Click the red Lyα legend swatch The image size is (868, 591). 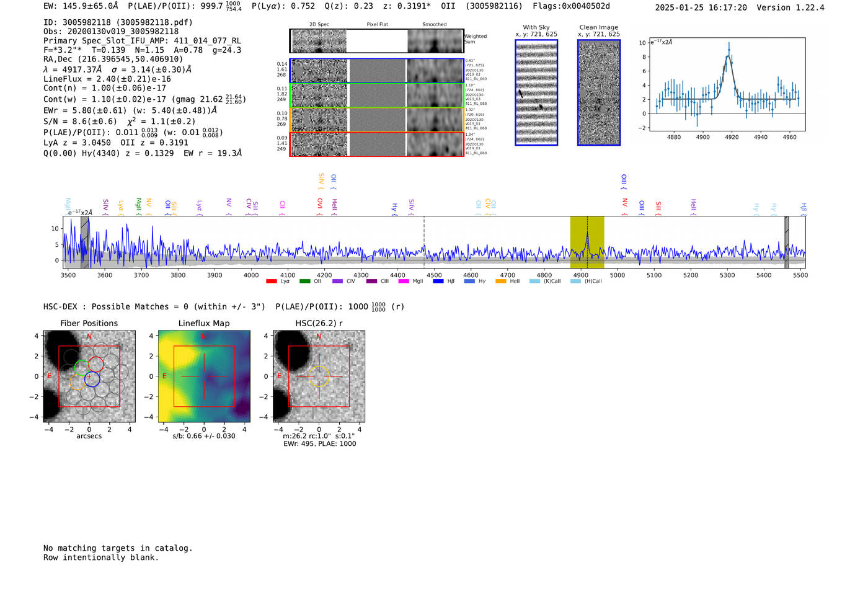pos(271,282)
